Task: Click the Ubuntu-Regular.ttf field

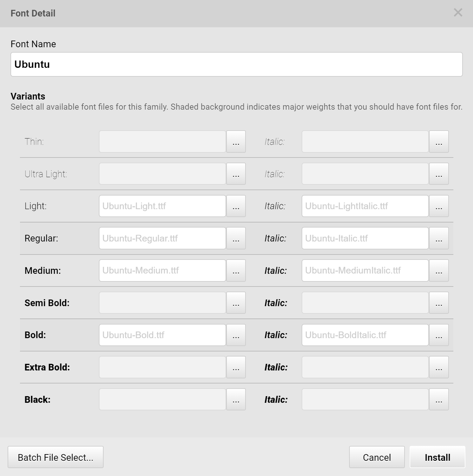Action: coord(163,238)
